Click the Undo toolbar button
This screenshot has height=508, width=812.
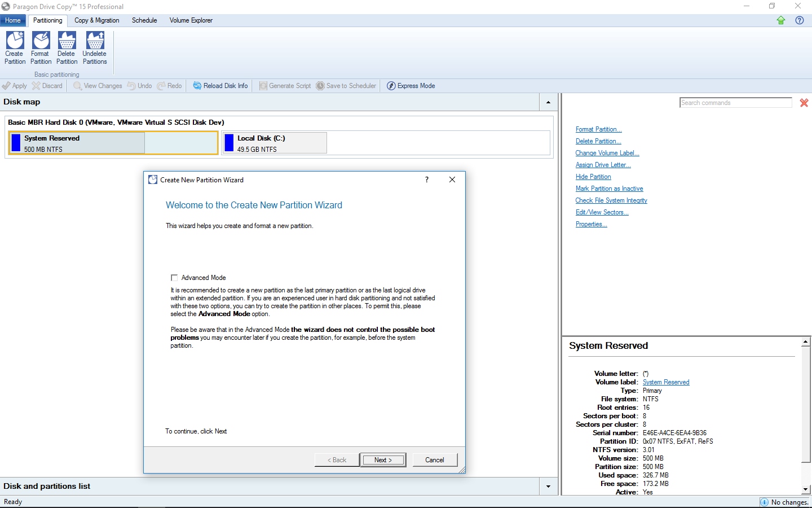pos(139,86)
